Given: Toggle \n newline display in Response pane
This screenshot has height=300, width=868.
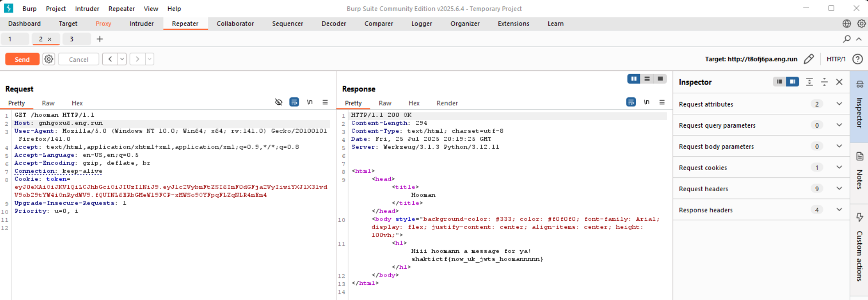Looking at the screenshot, I should pyautogui.click(x=646, y=102).
